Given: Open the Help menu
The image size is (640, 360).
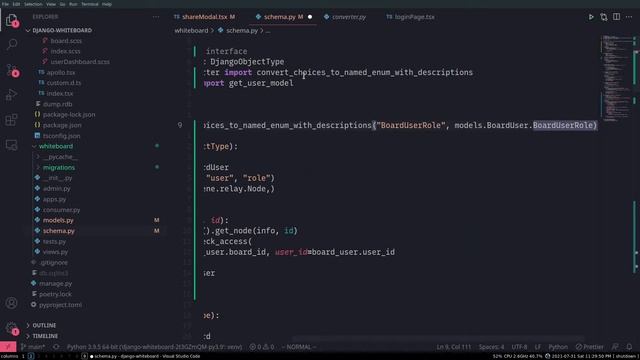Looking at the screenshot, I should (x=107, y=4).
